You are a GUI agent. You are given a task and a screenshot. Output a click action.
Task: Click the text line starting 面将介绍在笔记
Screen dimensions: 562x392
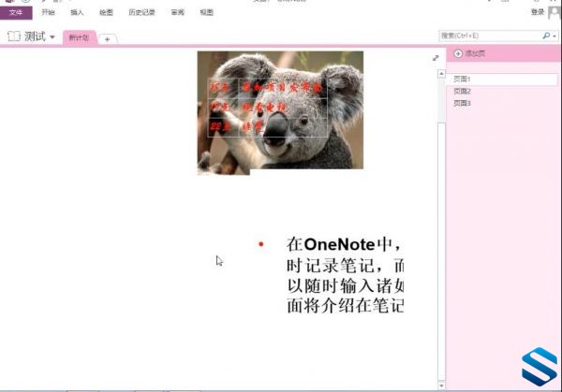click(x=345, y=306)
